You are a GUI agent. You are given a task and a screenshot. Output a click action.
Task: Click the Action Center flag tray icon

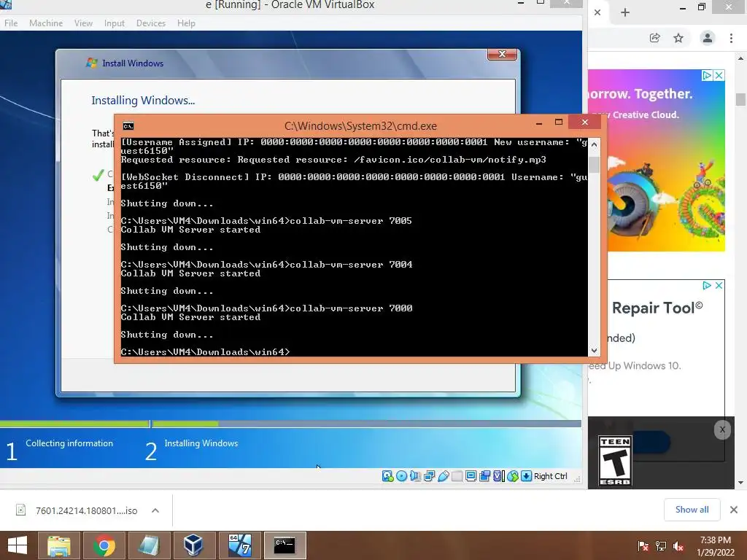(643, 546)
